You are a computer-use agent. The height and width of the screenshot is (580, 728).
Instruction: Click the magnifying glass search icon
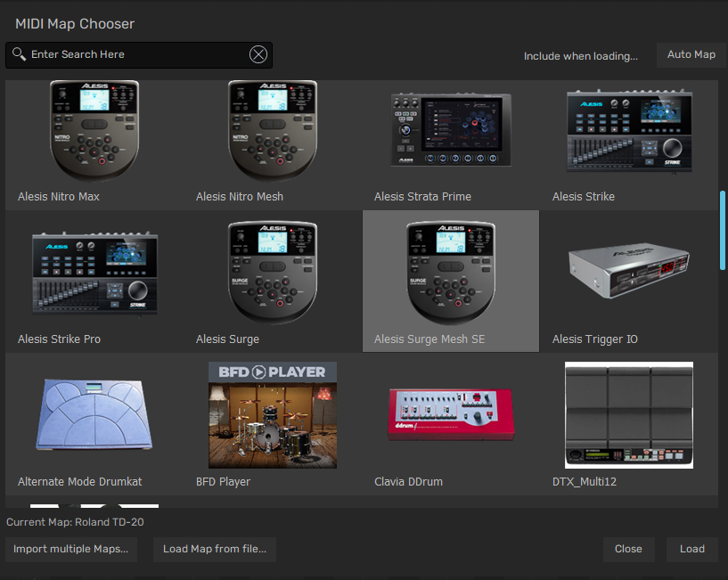tap(19, 53)
